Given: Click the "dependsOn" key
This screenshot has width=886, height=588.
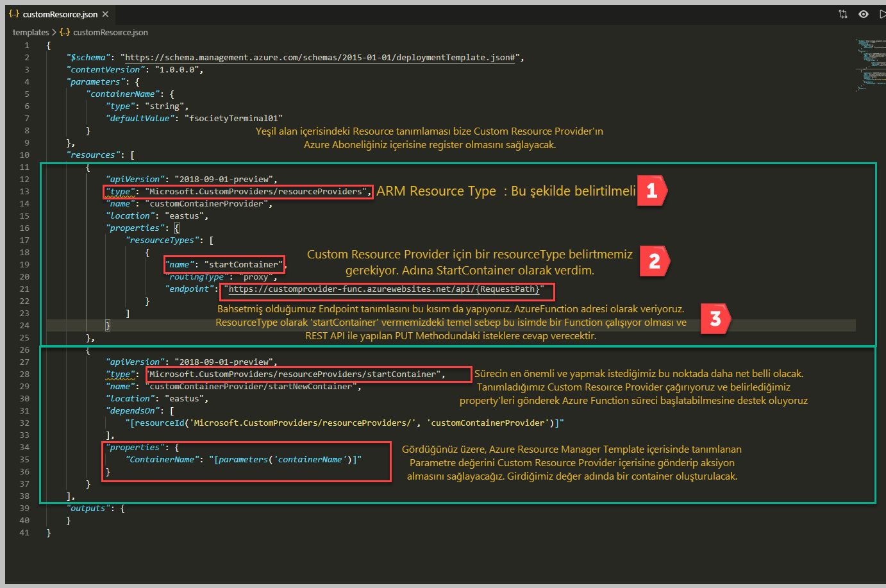Looking at the screenshot, I should pyautogui.click(x=133, y=410).
